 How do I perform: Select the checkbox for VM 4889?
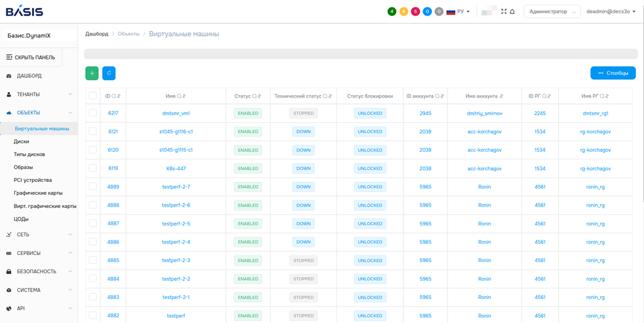click(93, 187)
